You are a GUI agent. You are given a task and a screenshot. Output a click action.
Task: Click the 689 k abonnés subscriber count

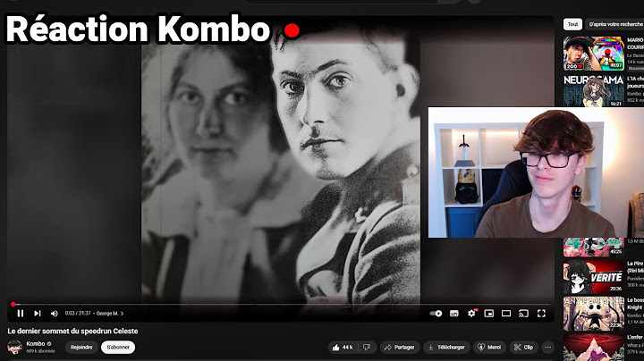point(40,351)
